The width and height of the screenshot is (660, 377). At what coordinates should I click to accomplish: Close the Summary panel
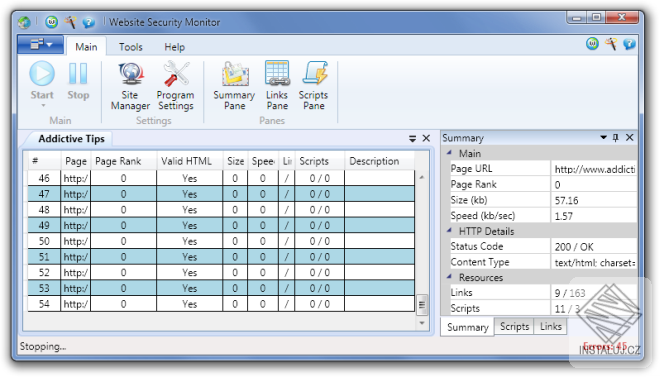coord(630,138)
